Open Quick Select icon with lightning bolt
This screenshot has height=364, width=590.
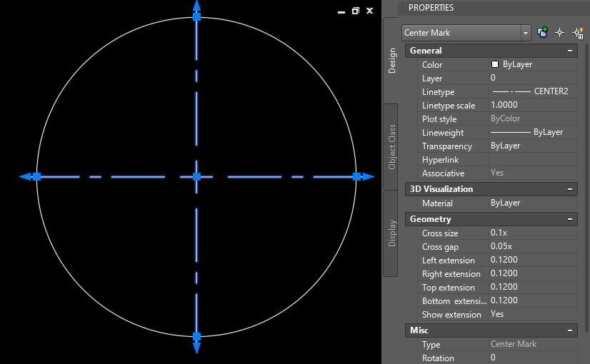click(578, 33)
